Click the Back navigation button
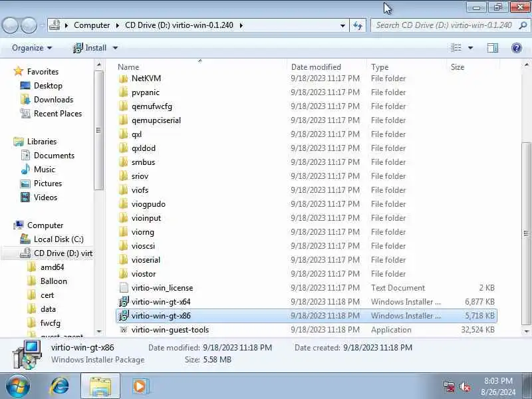The height and width of the screenshot is (399, 532). coord(11,25)
